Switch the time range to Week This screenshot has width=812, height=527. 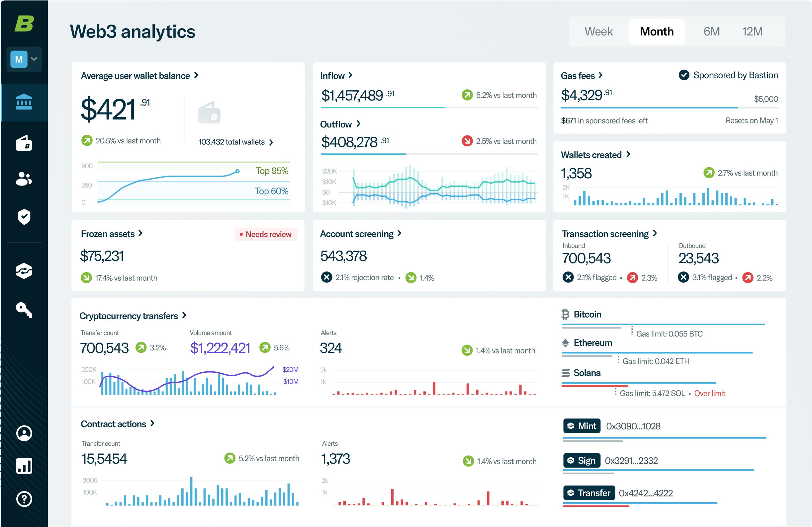(x=598, y=31)
